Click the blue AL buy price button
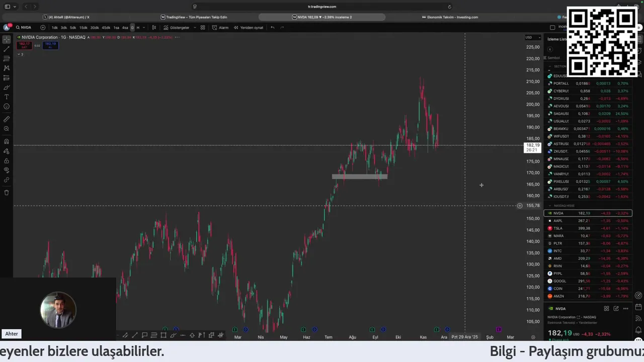Viewport: 644px width, 362px height. (x=50, y=45)
